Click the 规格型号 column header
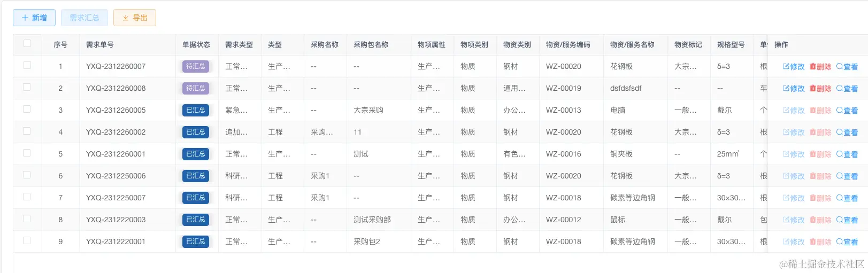This screenshot has height=273, width=868. coord(731,45)
